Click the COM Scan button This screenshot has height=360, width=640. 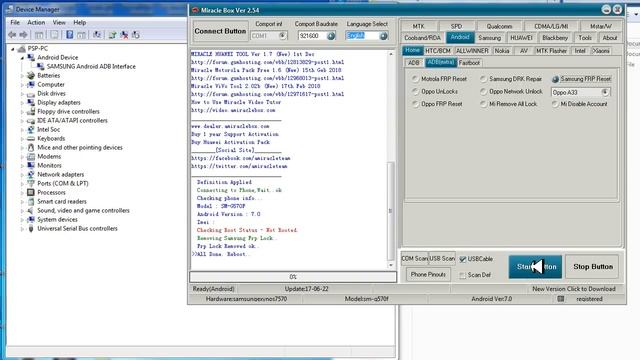[415, 259]
